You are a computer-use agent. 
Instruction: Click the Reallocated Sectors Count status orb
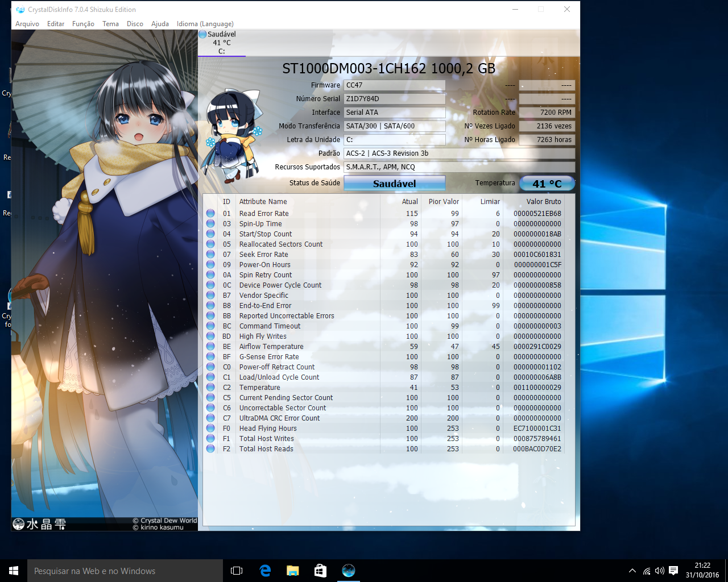click(210, 244)
